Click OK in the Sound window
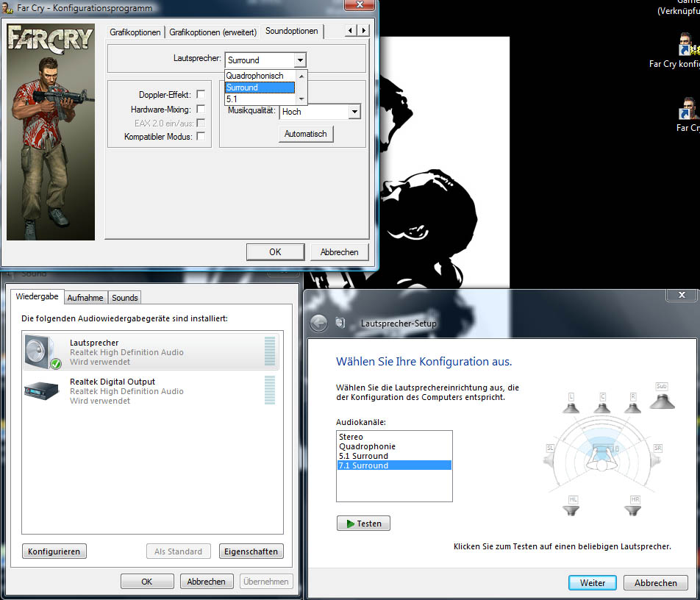The width and height of the screenshot is (700, 600). click(x=147, y=581)
